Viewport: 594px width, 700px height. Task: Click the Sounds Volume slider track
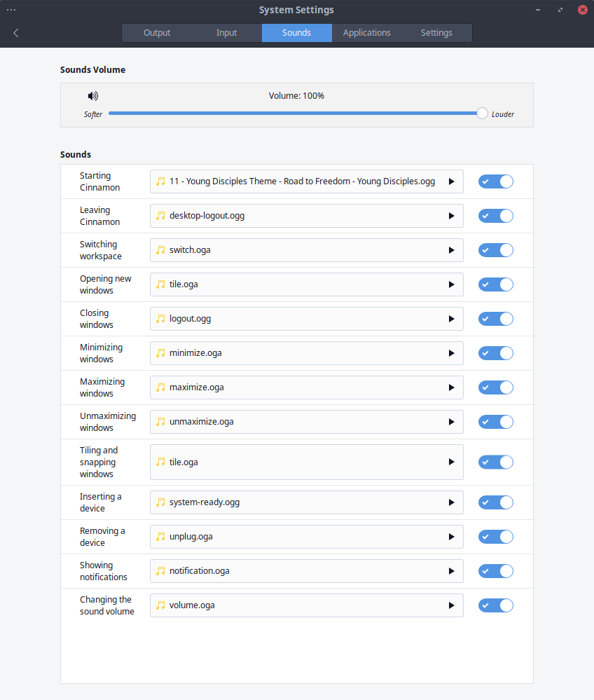pyautogui.click(x=294, y=114)
